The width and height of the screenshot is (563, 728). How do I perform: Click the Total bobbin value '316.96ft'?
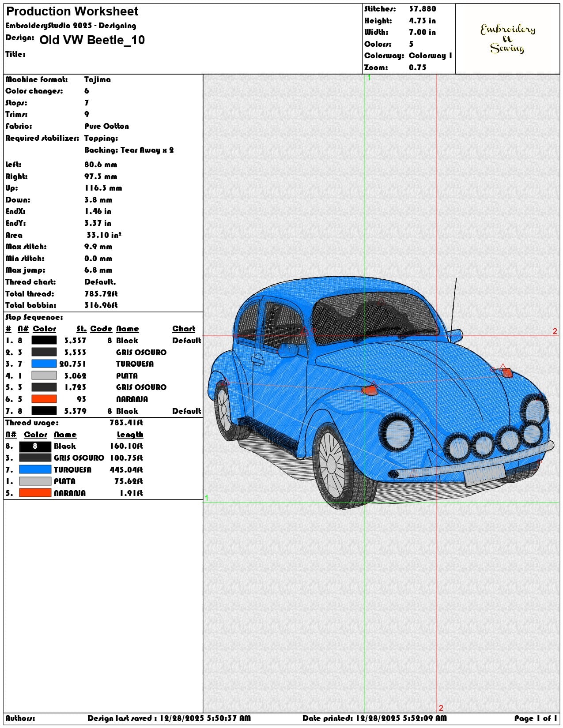[x=101, y=305]
